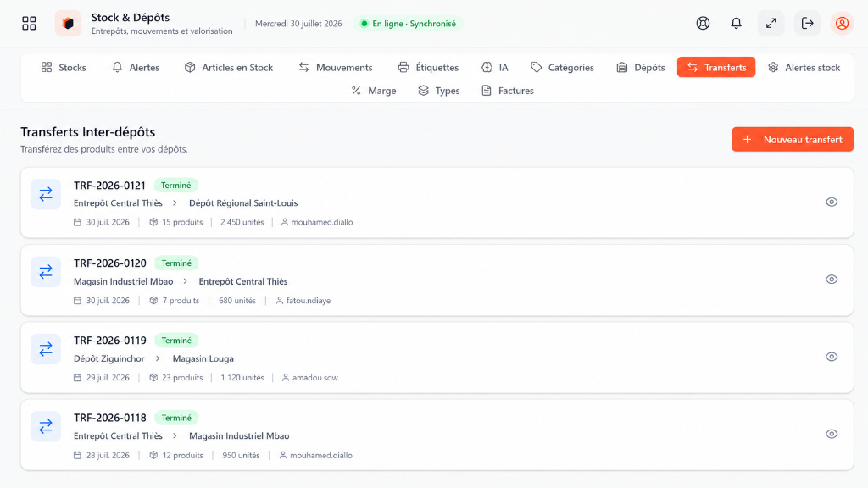Open the apps grid menu icon

(x=29, y=23)
